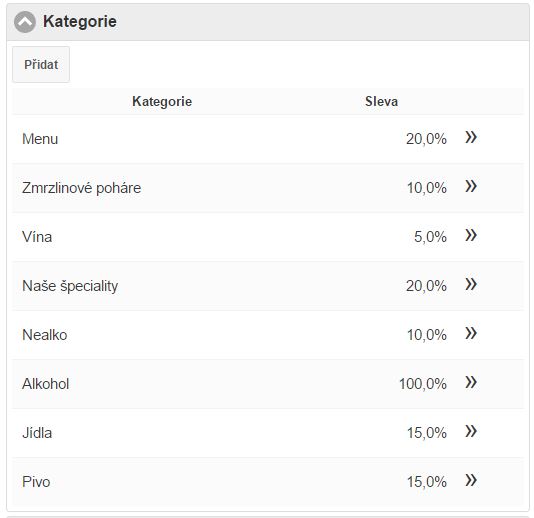The image size is (534, 518).
Task: Click the Kategorie column header
Action: coord(162,101)
